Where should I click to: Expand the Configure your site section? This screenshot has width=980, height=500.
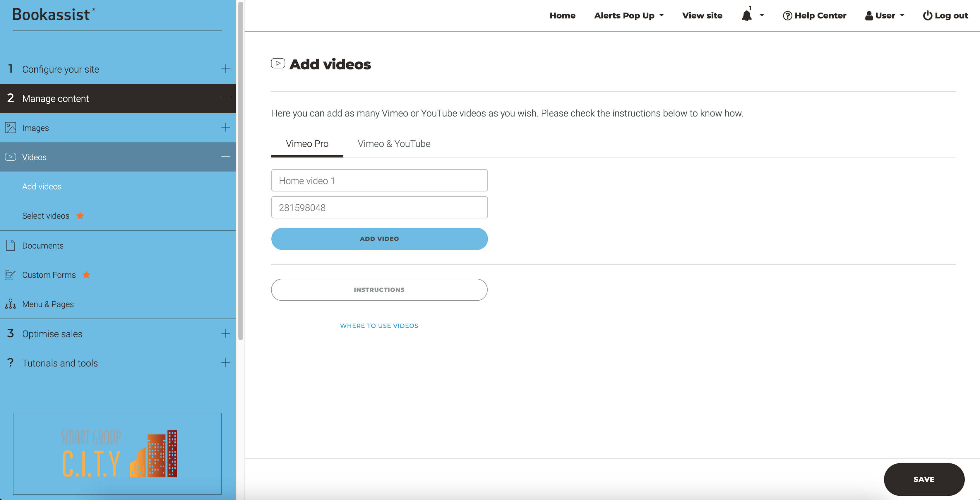tap(225, 69)
